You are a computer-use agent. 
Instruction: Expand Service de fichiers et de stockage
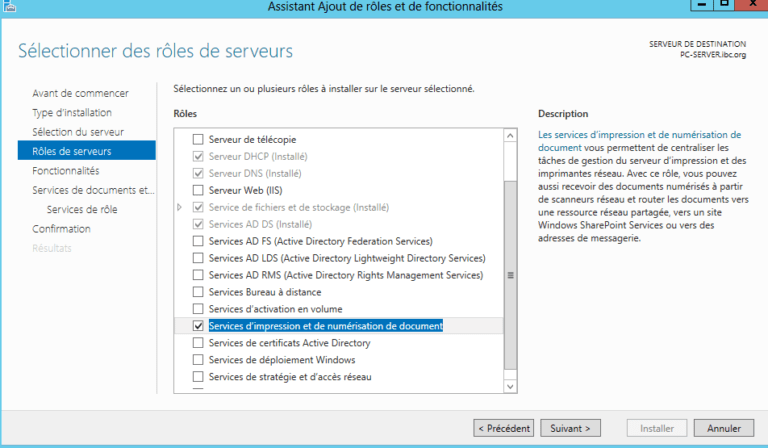click(x=180, y=207)
